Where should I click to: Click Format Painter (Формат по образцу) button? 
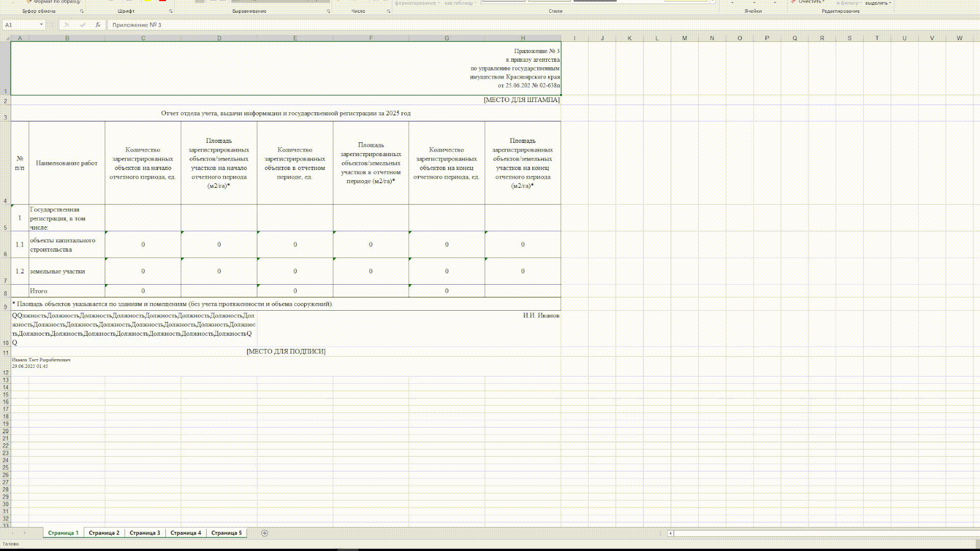pyautogui.click(x=54, y=2)
